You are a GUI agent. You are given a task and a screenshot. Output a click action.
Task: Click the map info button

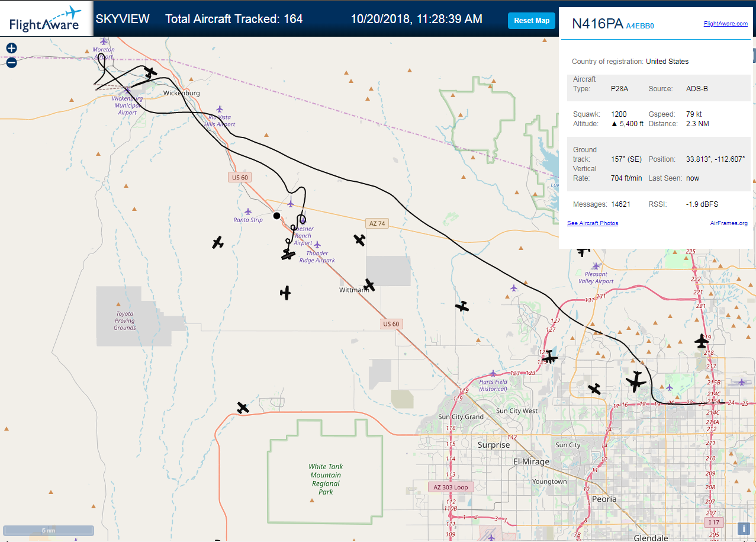744,528
